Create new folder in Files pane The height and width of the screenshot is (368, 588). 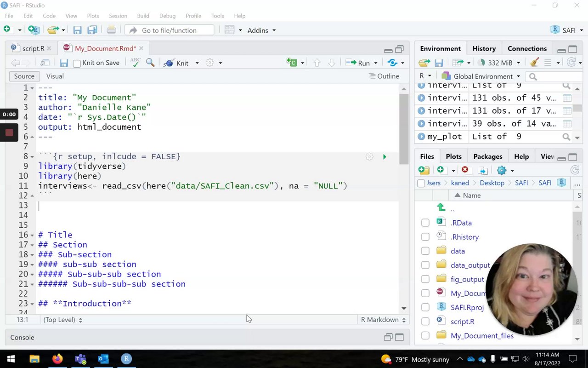tap(424, 170)
